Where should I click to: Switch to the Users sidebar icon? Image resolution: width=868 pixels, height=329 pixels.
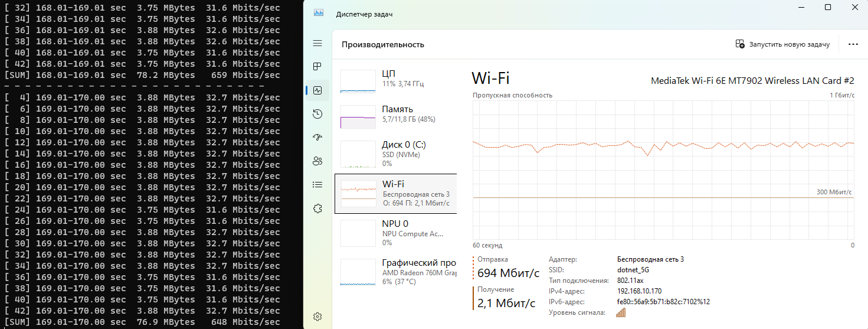pos(317,161)
